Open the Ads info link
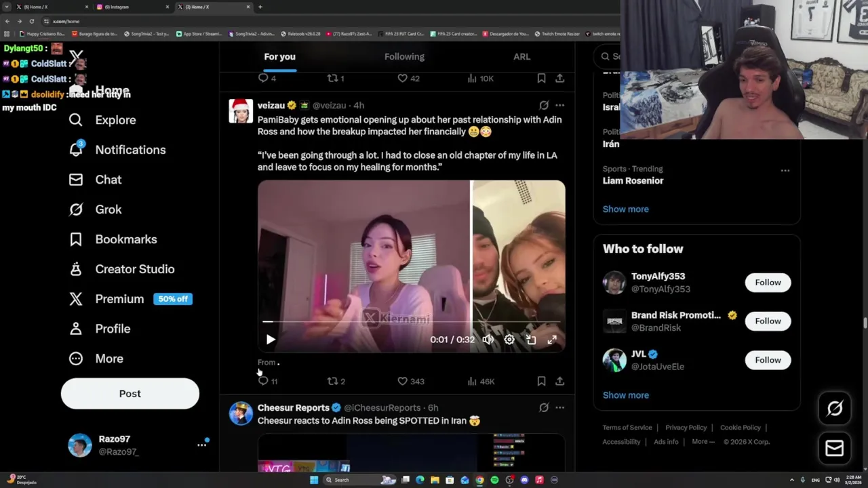Screen dimensions: 868x488 point(666,441)
